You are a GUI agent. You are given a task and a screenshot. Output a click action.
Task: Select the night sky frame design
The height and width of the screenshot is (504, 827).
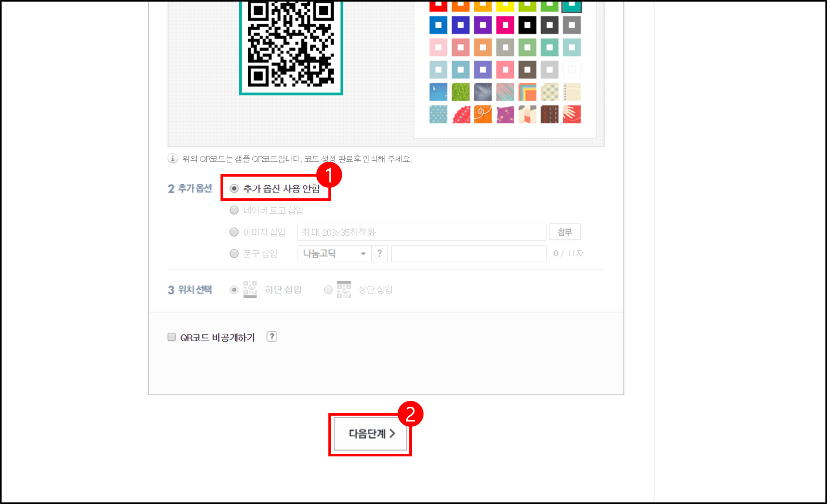[x=483, y=92]
